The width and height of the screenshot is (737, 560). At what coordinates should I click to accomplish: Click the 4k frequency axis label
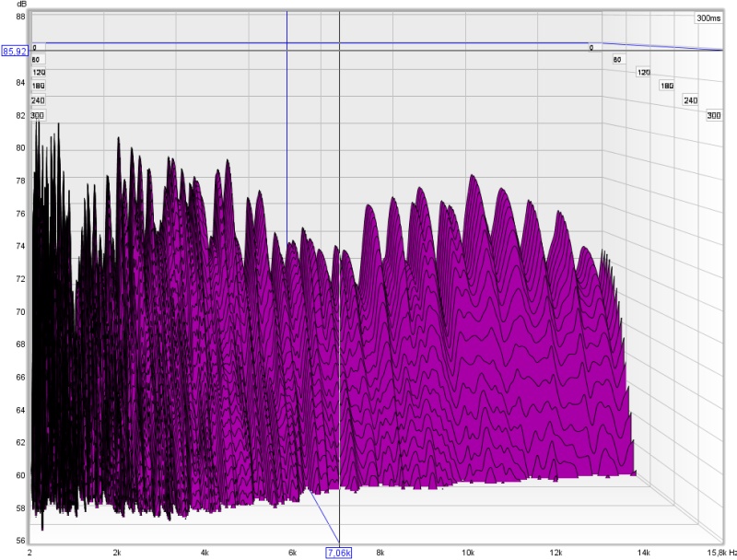[x=205, y=553]
